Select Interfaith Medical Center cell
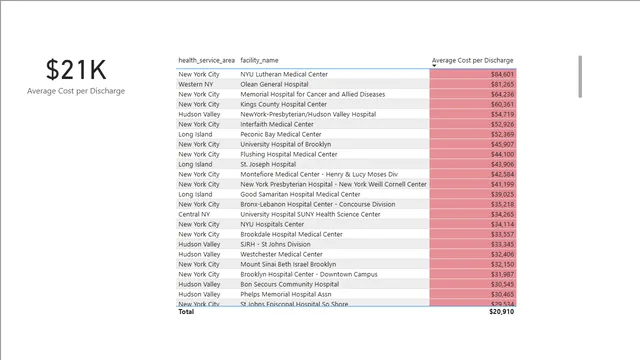The height and width of the screenshot is (360, 640). point(277,124)
